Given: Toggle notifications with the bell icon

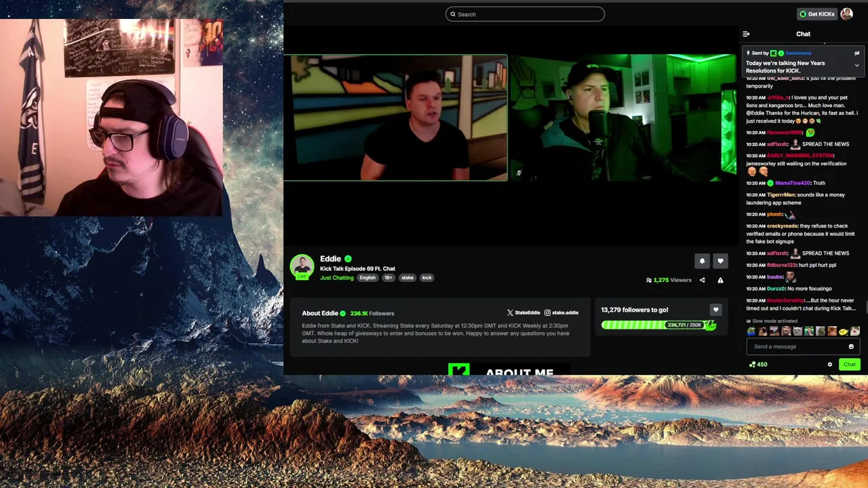Looking at the screenshot, I should [x=702, y=261].
